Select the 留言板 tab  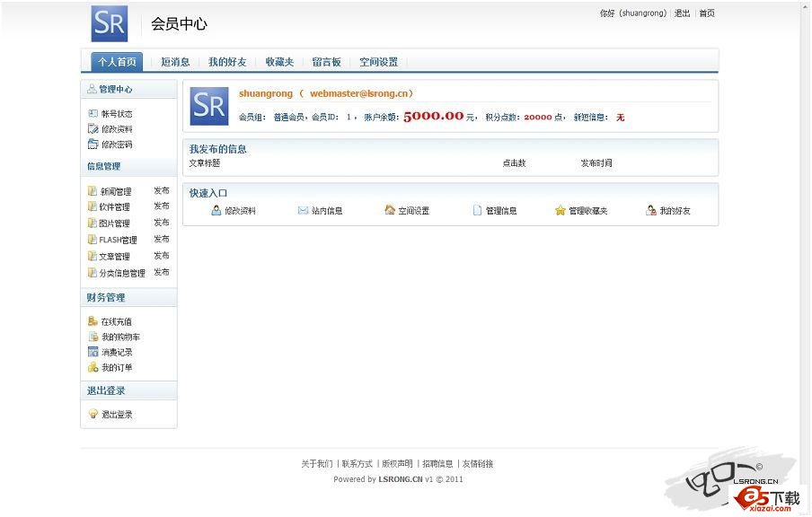click(326, 62)
